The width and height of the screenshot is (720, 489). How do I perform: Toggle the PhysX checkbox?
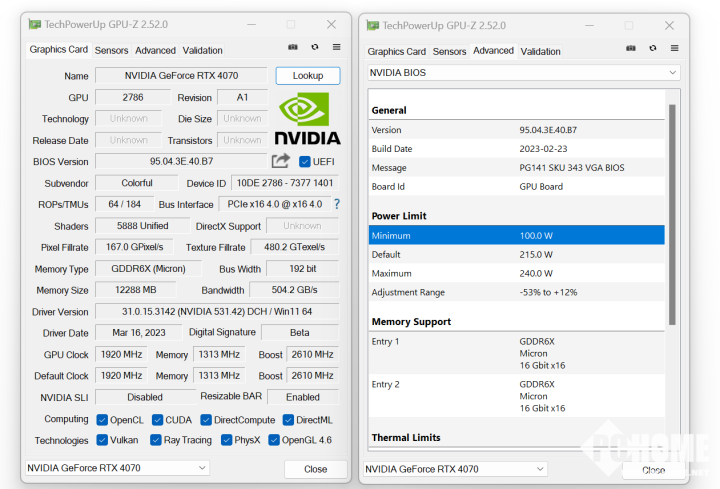(x=226, y=440)
